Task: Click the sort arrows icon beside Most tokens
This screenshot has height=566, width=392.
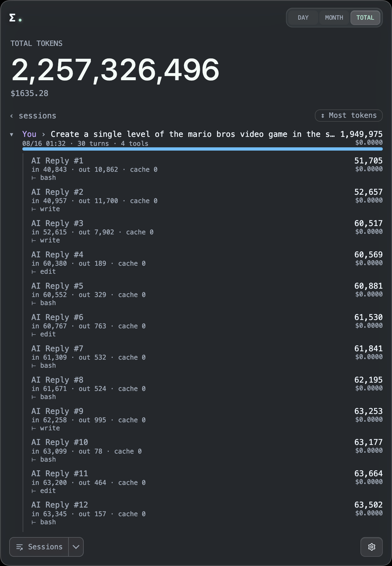Action: (323, 116)
